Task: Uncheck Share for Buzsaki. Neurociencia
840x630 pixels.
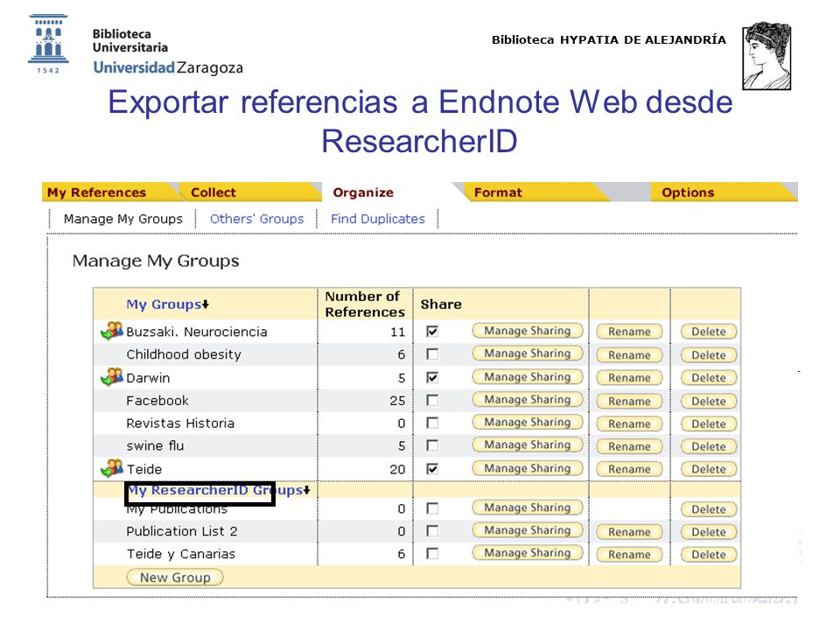Action: click(x=432, y=331)
